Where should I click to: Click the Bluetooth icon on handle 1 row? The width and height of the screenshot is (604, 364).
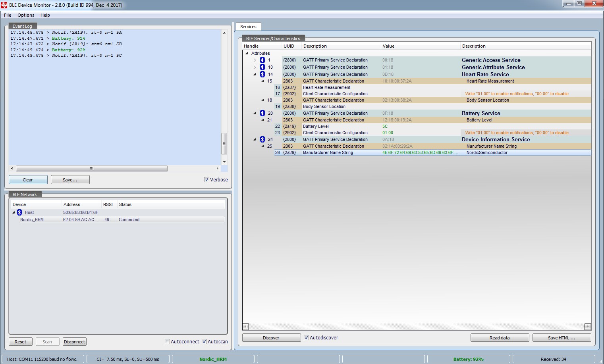point(262,60)
